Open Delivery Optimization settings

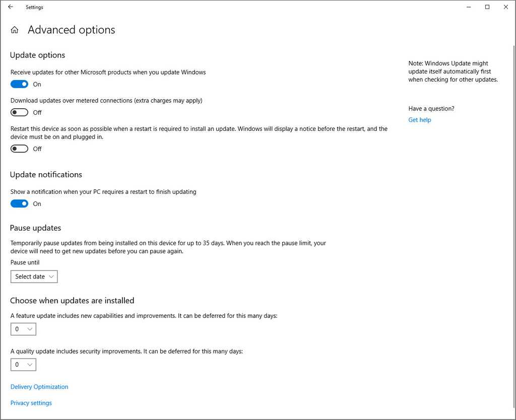tap(39, 387)
